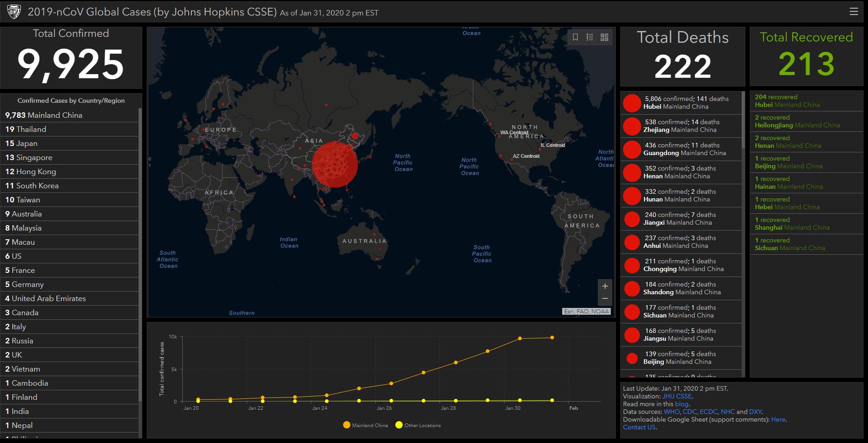
Task: Click the Jan 30 Mainland China chart point
Action: click(x=520, y=338)
